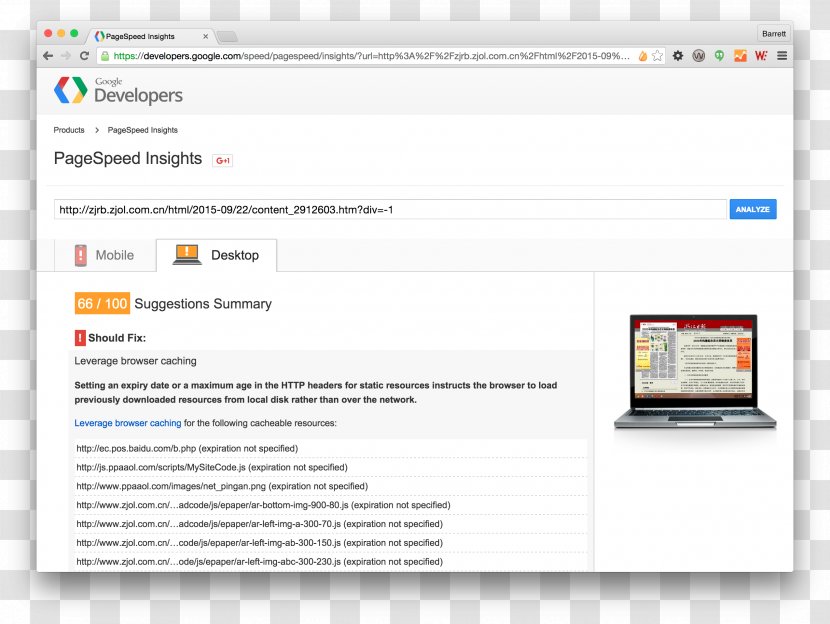Minimize the window with the yellow button
The height and width of the screenshot is (624, 830).
pos(61,33)
